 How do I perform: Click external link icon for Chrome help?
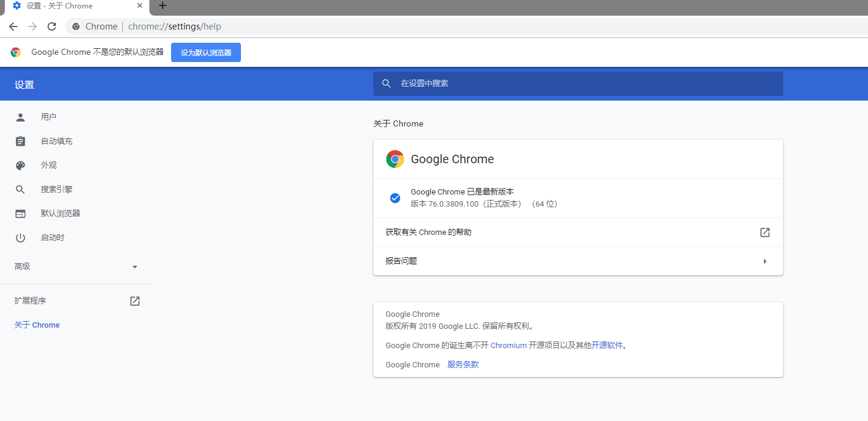765,232
